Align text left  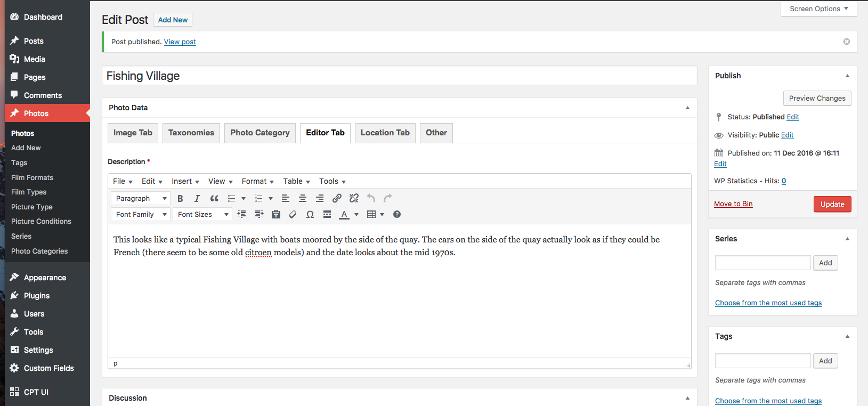point(286,198)
